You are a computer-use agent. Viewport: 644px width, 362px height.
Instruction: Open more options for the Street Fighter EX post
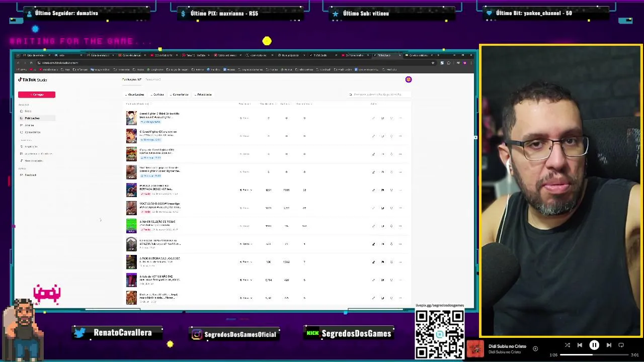tap(400, 136)
